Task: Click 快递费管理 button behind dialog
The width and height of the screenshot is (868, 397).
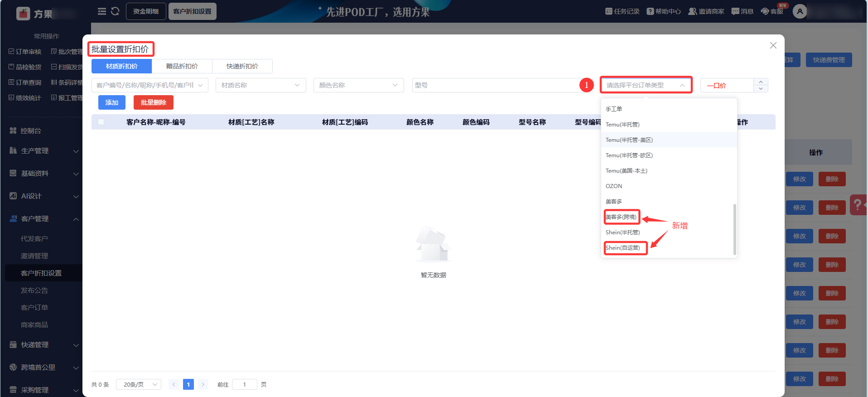Action: click(829, 60)
